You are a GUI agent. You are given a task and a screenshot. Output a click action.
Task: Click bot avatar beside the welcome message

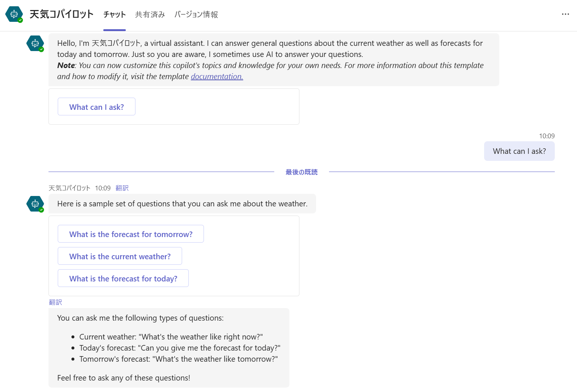pos(35,43)
